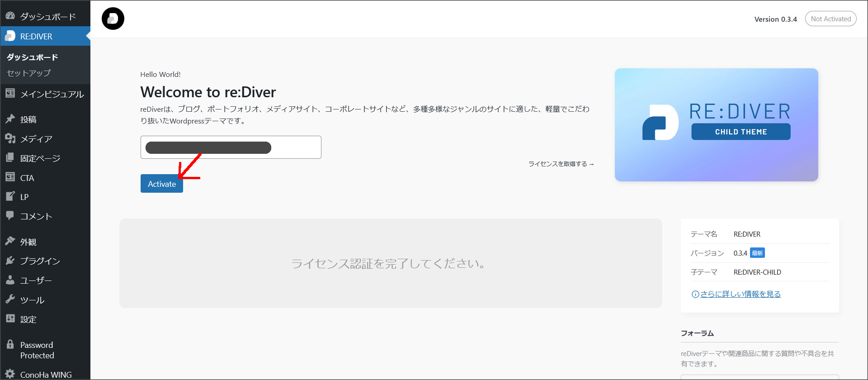Open the セットアップ submenu item
The height and width of the screenshot is (380, 868).
[28, 73]
